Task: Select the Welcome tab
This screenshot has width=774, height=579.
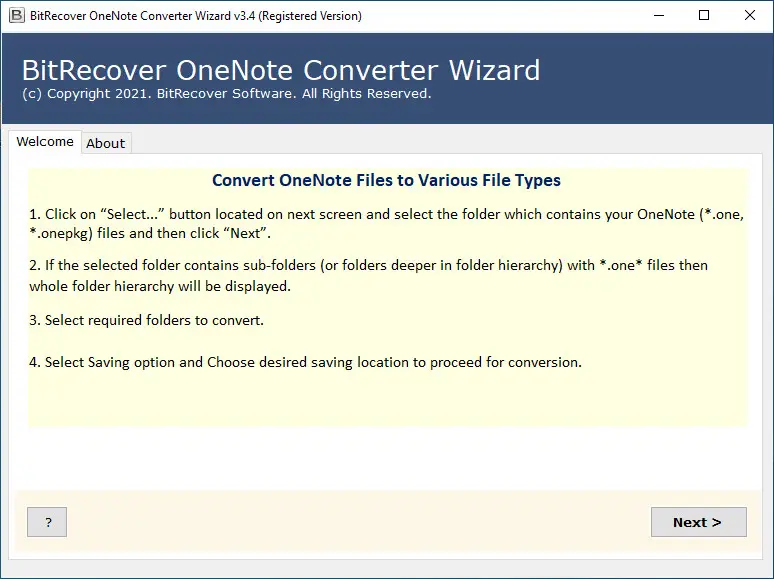Action: (45, 142)
